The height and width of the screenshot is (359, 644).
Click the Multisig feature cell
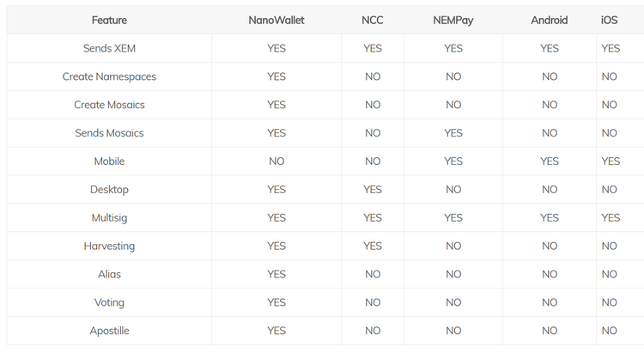[x=109, y=218]
